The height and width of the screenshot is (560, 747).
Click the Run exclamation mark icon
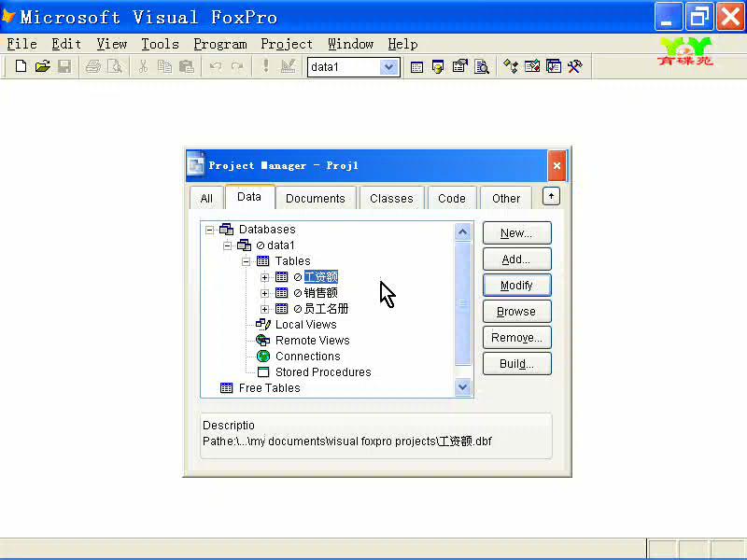coord(266,66)
